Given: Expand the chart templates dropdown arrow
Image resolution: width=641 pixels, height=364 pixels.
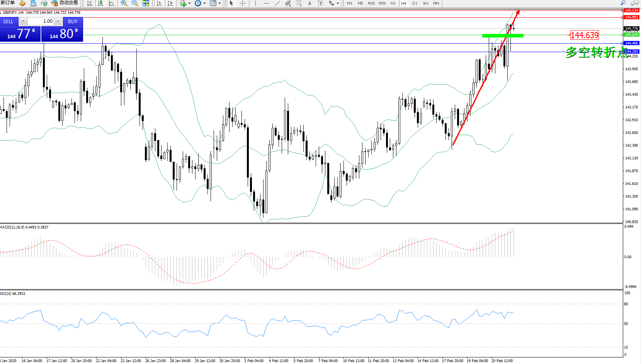Looking at the screenshot, I should [x=219, y=3].
